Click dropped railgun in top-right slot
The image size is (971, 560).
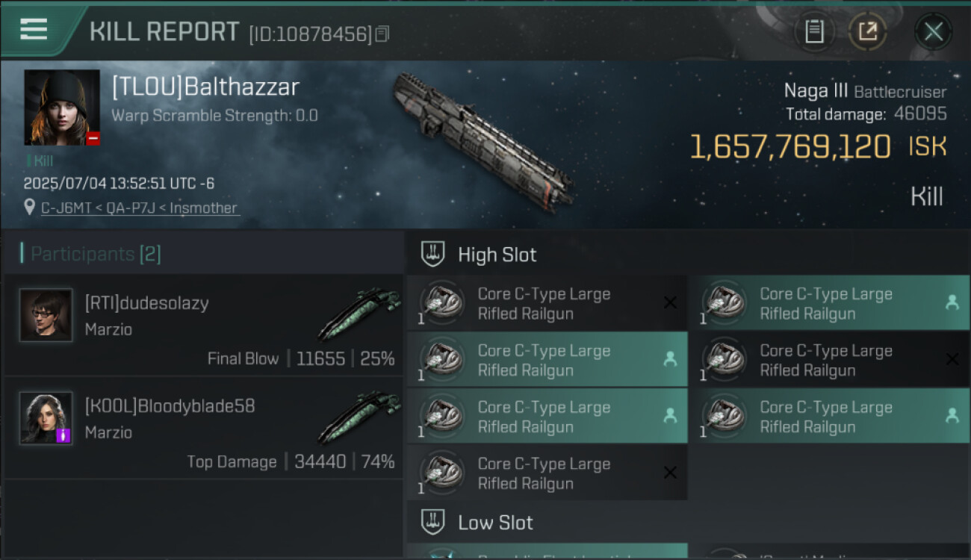[x=828, y=303]
